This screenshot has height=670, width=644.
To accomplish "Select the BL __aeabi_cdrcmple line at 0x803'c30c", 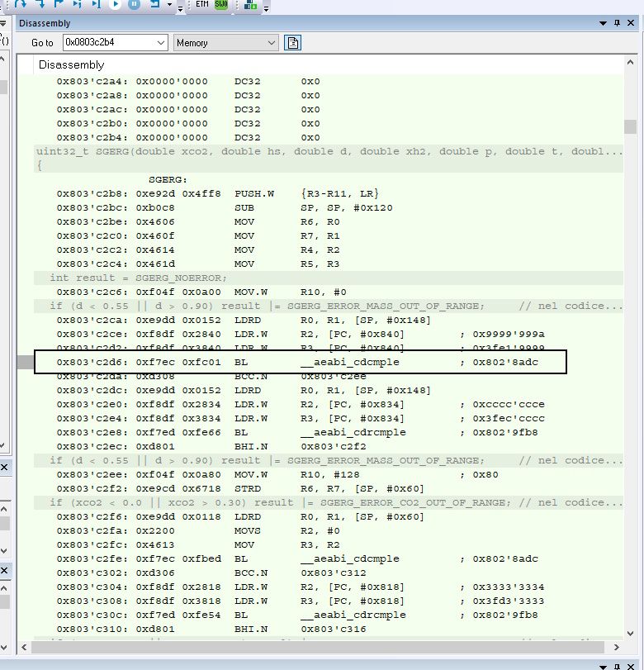I will tap(329, 615).
